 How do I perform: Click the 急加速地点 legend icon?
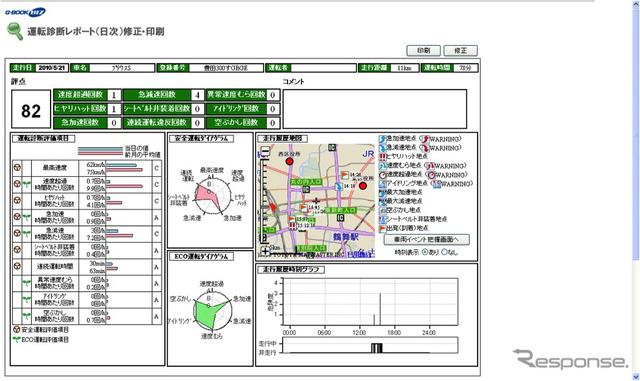point(382,139)
